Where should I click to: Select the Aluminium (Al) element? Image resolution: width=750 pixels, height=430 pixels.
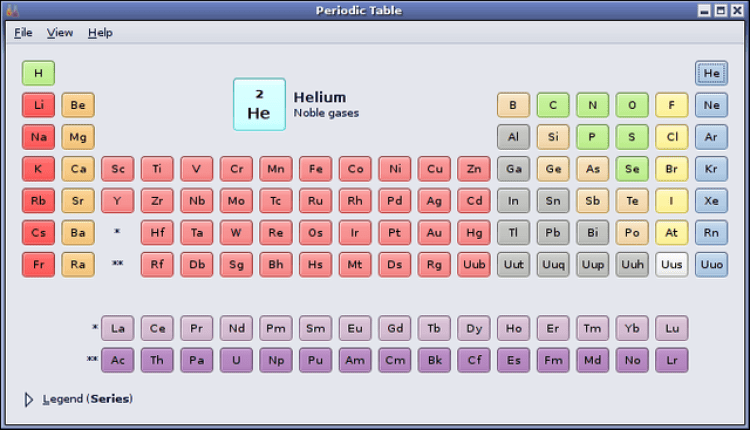point(513,137)
